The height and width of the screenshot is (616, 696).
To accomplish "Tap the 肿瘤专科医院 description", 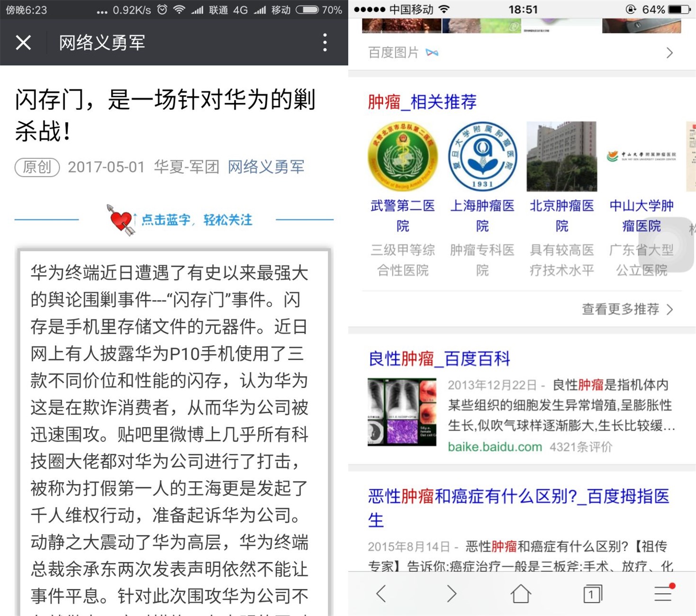I will tap(482, 260).
